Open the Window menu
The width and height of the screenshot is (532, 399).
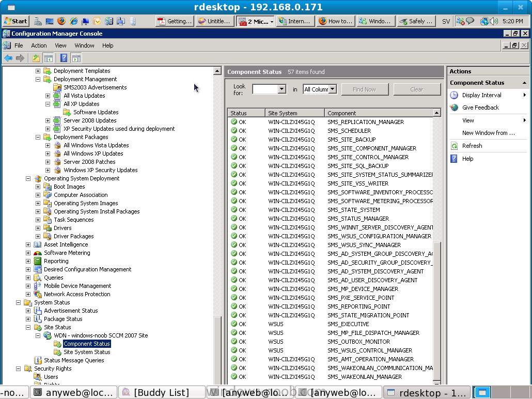point(84,45)
